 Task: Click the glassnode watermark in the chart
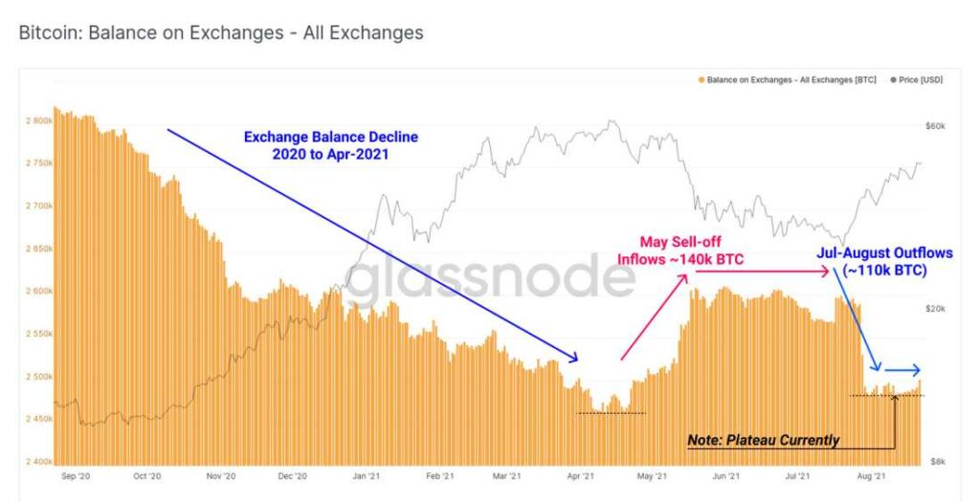tap(488, 278)
